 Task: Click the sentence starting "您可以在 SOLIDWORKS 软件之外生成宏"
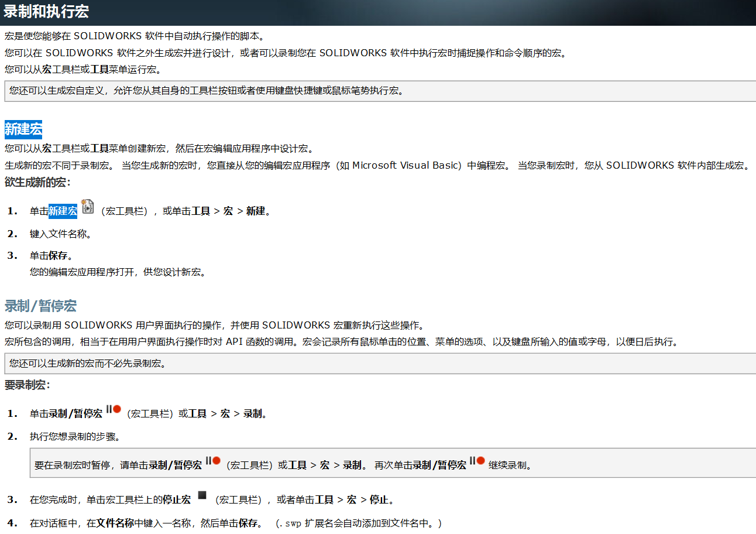coord(286,53)
